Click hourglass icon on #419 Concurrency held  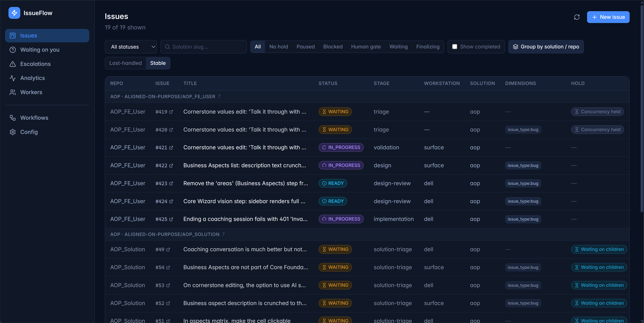(577, 112)
